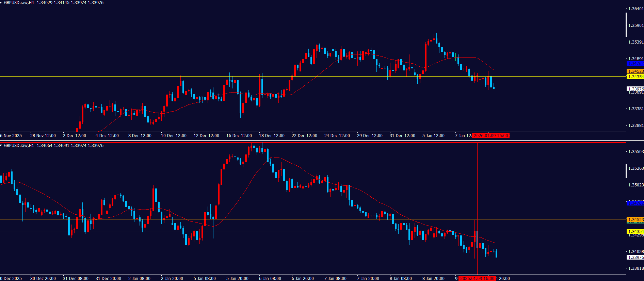
Task: Click the 1.35503 price on H1 axis
Action: pyautogui.click(x=635, y=152)
